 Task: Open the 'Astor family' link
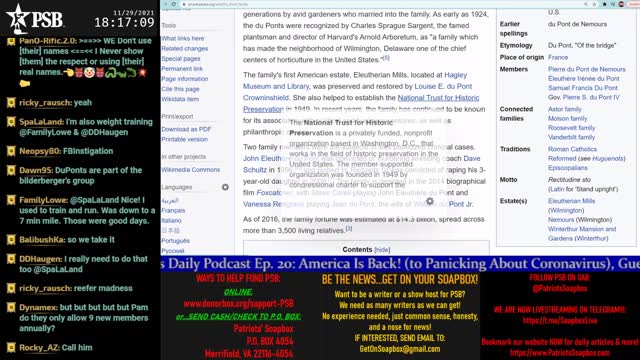coord(564,109)
